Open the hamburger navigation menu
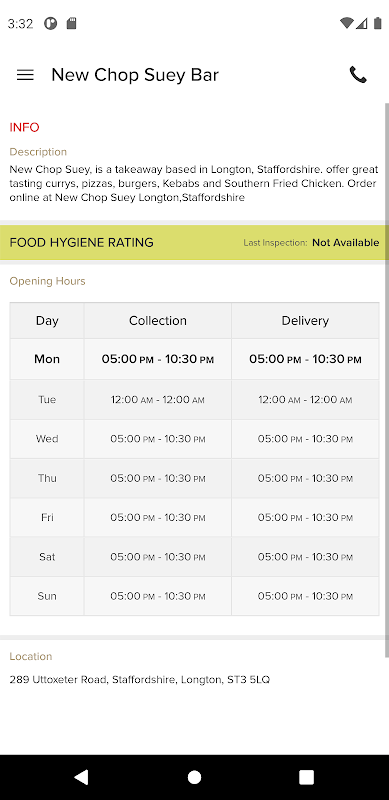Viewport: 389px width, 800px height. [x=25, y=75]
